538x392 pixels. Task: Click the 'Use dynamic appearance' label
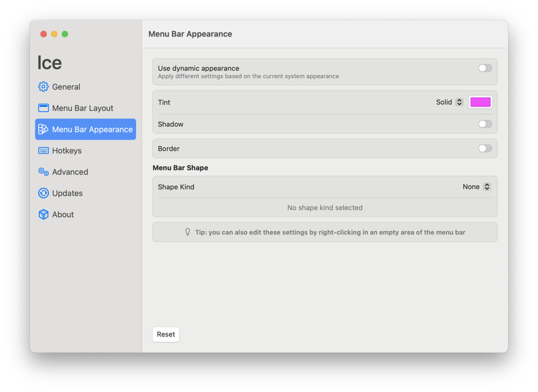tap(199, 68)
